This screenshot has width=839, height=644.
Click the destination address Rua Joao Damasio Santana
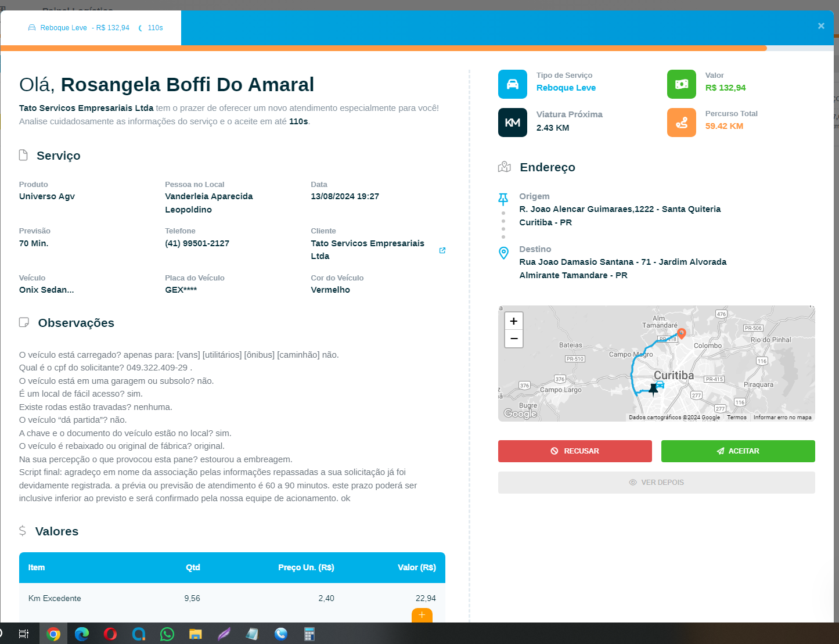[x=623, y=268]
